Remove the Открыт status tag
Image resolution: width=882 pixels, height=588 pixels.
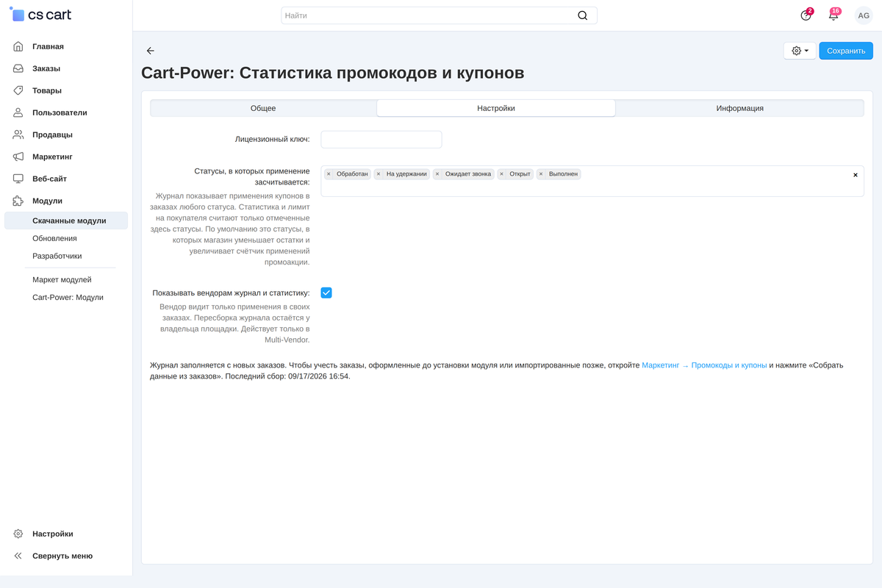tap(502, 174)
